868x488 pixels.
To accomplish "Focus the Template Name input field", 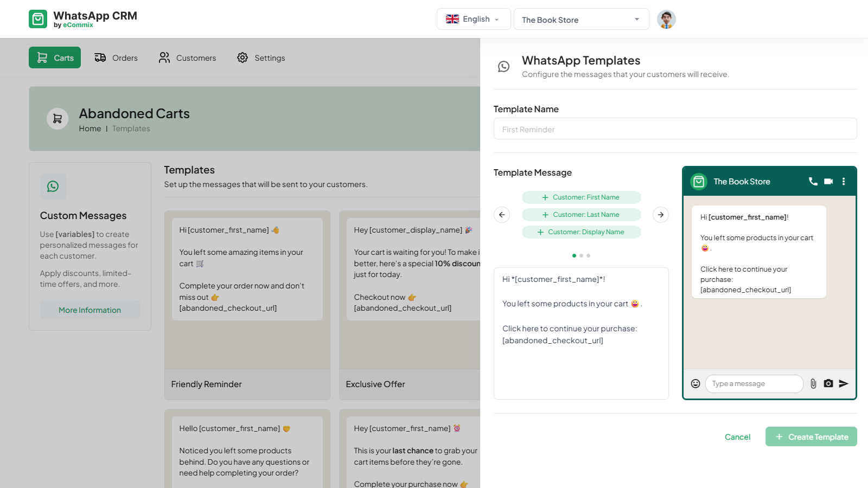I will pos(675,129).
